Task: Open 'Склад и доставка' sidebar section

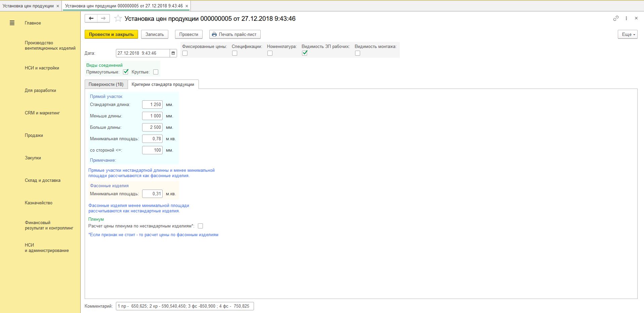Action: coord(43,180)
